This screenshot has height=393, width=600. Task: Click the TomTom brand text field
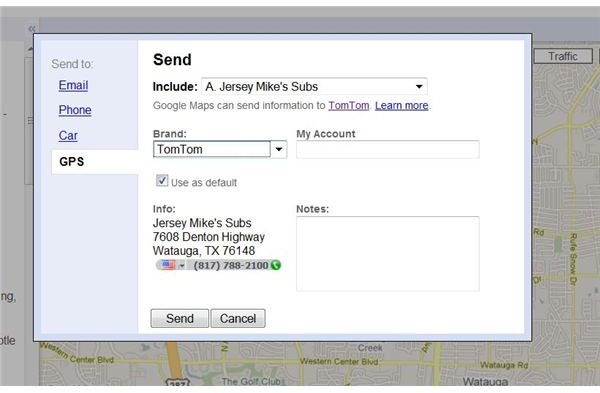(x=212, y=149)
